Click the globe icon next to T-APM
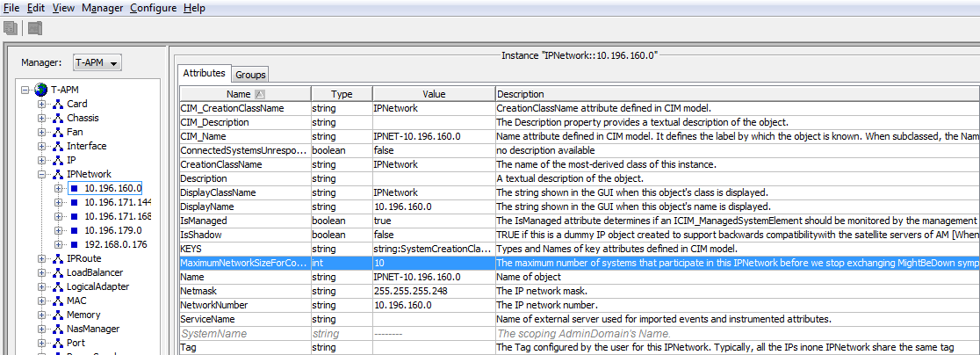The image size is (980, 355). (x=41, y=90)
